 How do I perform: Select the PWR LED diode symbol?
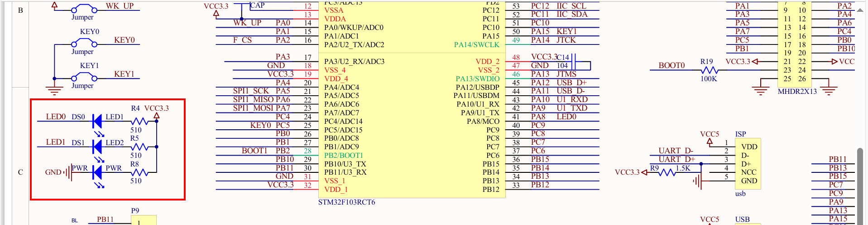click(x=97, y=172)
